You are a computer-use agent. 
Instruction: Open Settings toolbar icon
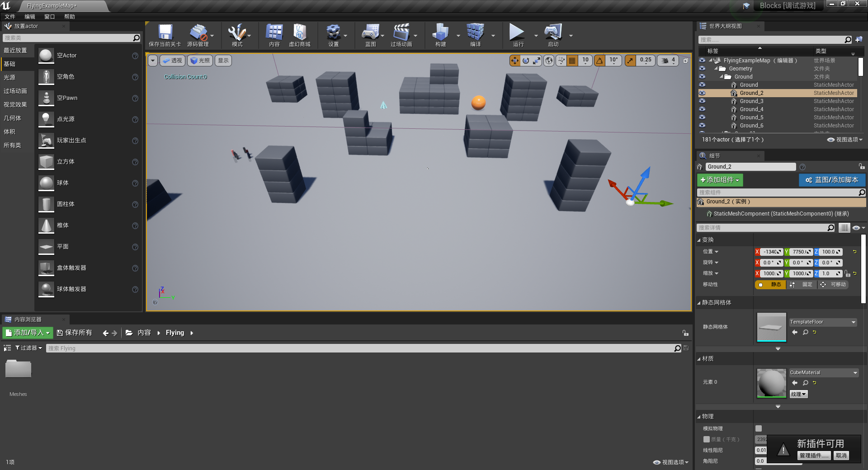(333, 35)
